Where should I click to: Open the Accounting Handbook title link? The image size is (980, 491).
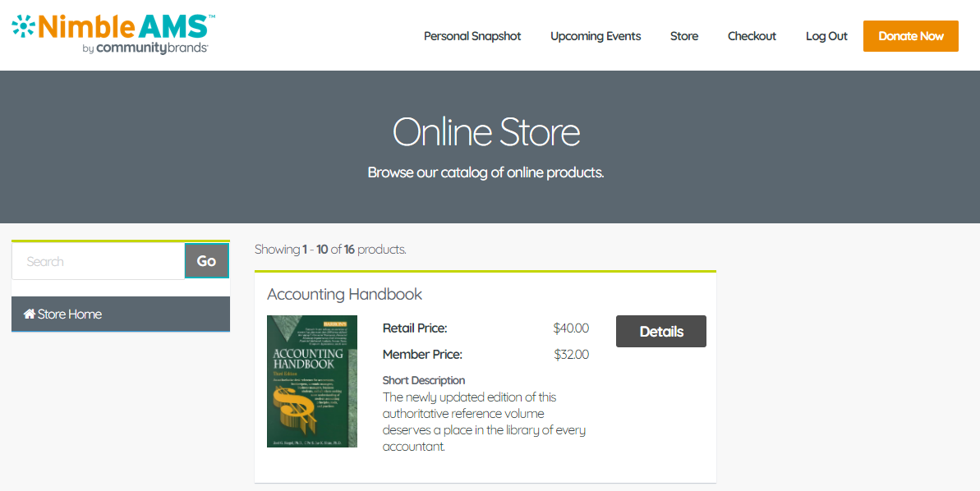point(344,294)
